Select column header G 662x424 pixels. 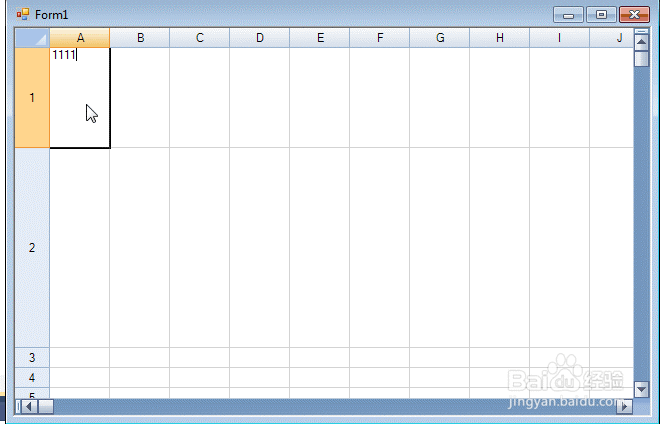click(x=440, y=38)
